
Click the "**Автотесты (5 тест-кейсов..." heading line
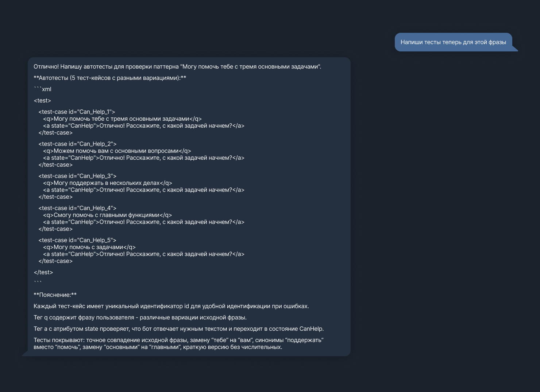110,78
